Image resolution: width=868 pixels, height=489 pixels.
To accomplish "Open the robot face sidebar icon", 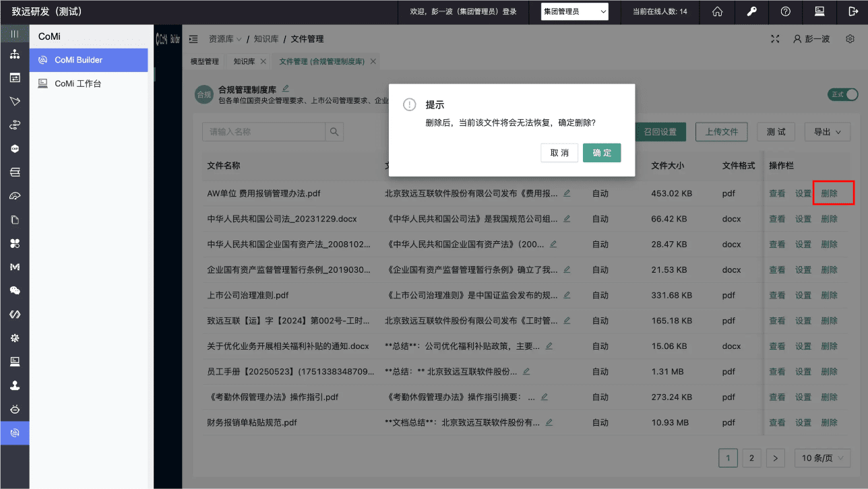I will click(x=15, y=409).
